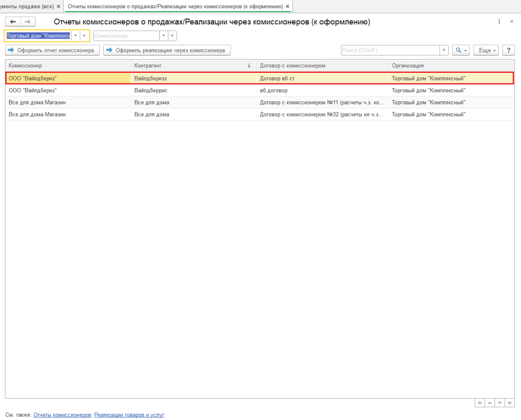This screenshot has height=420, width=521.
Task: Switch to the 'Документы продажи (все)' tab
Action: 26,6
